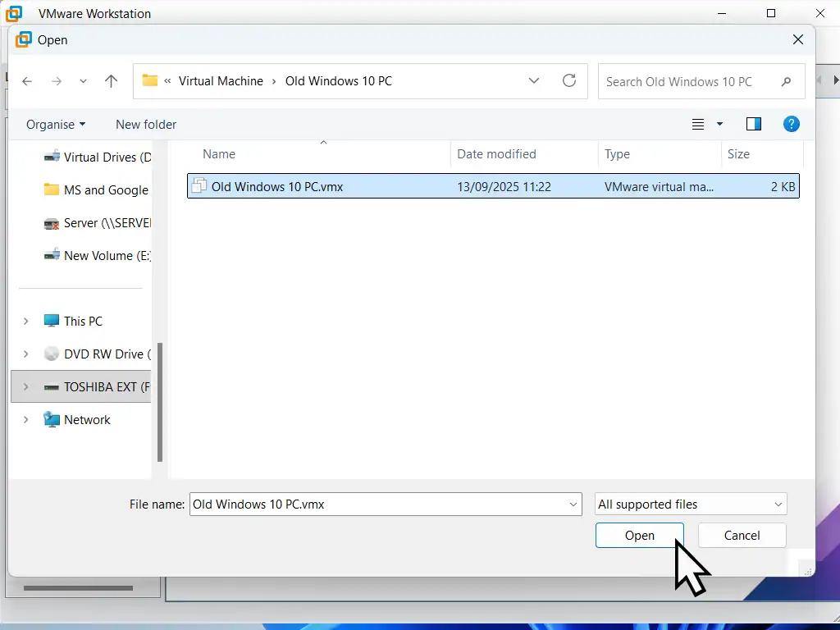This screenshot has width=840, height=630.
Task: Click the disconnected Server drive icon
Action: click(52, 223)
